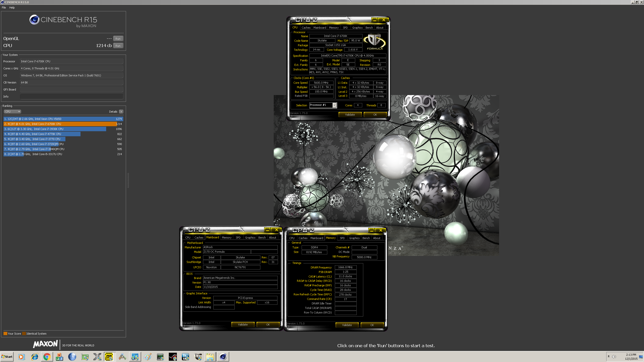
Task: Launch Internet Explorer from the taskbar
Action: tap(34, 356)
